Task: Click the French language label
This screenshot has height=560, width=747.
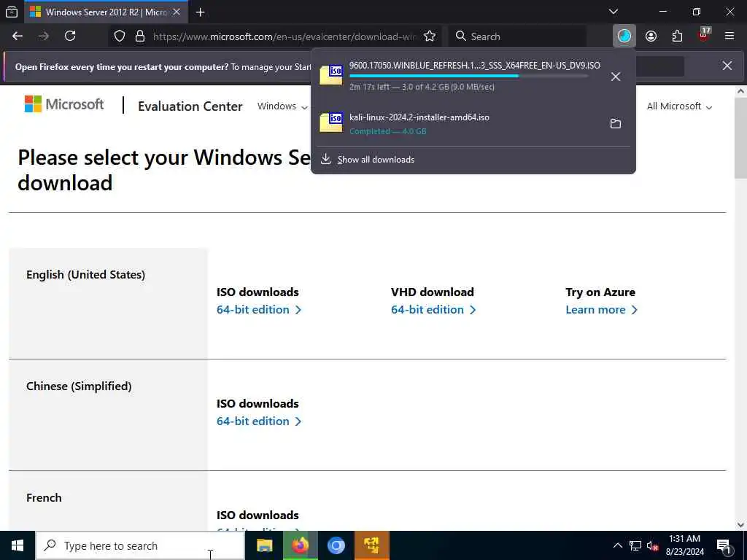Action: coord(44,497)
